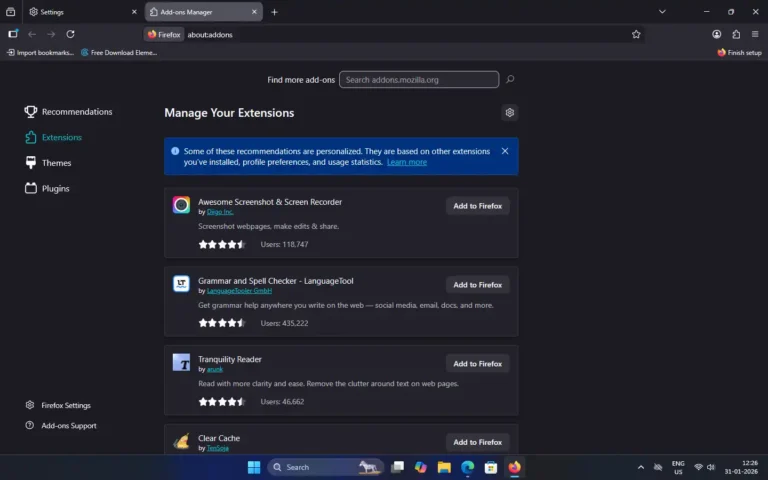
Task: Click Clear Cache extension icon
Action: coord(181,441)
